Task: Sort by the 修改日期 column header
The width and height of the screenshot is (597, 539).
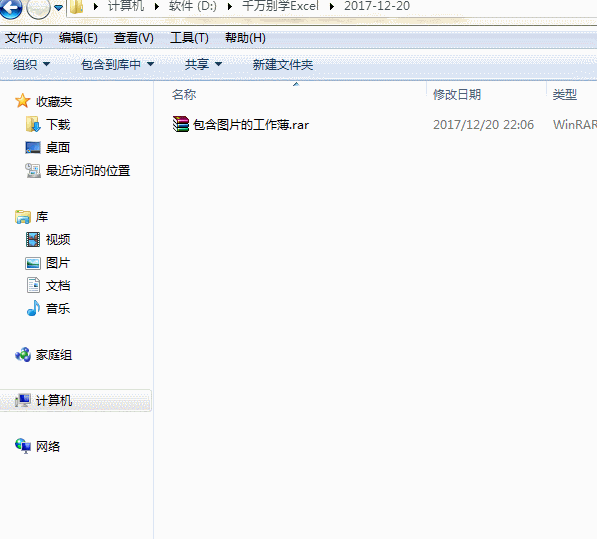Action: [457, 94]
